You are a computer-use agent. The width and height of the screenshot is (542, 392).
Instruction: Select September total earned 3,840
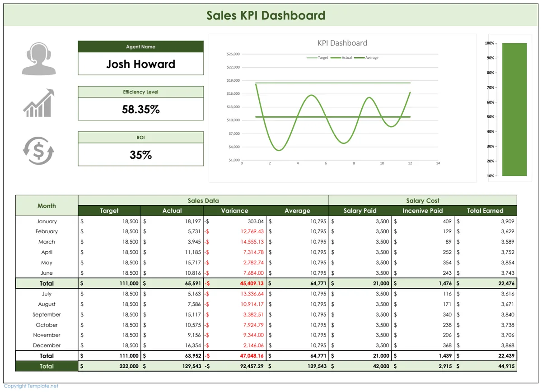tap(508, 314)
